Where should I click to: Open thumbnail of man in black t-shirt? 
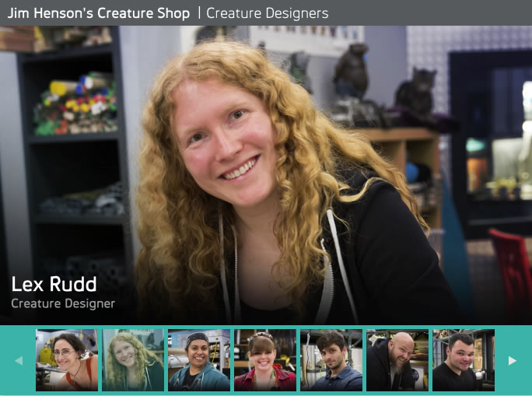[x=464, y=360]
